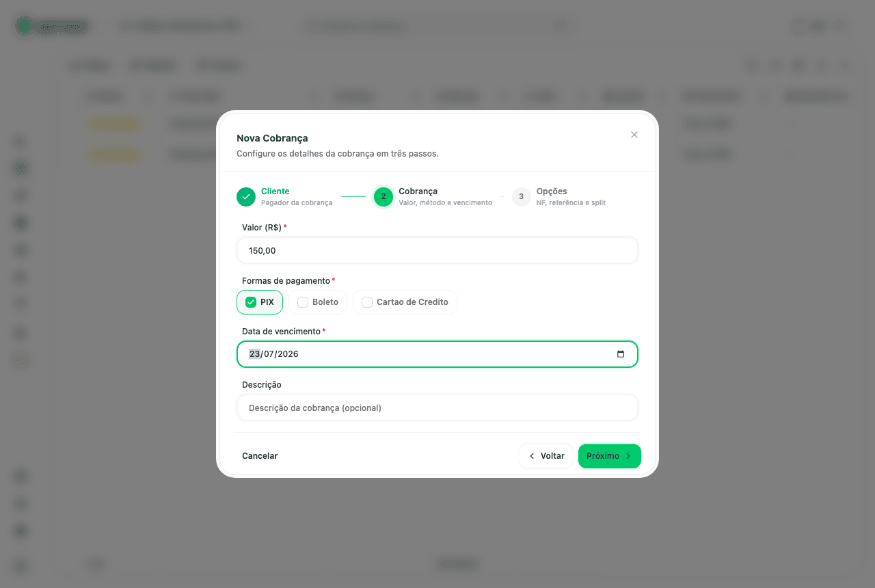Go to the Cliente step label
Screen dimensions: 875x588
(275, 191)
